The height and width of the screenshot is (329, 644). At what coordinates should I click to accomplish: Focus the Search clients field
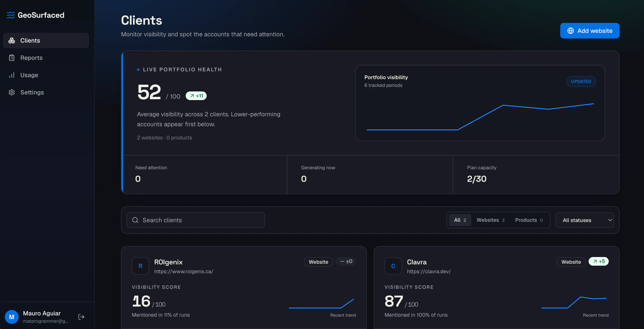click(x=196, y=220)
